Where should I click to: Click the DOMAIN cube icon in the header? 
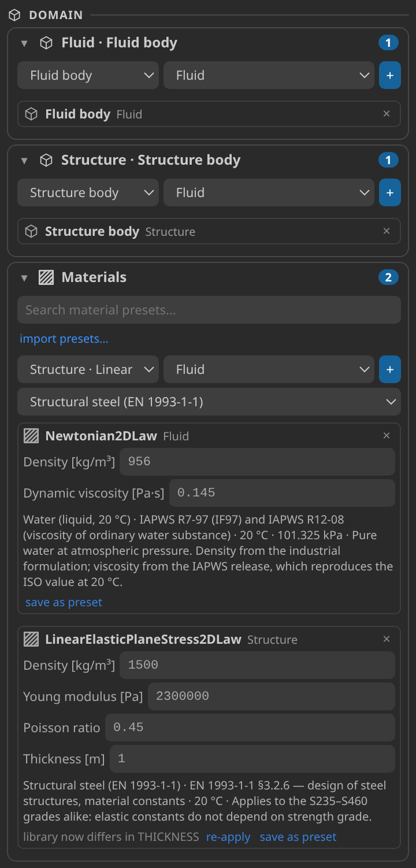click(14, 15)
